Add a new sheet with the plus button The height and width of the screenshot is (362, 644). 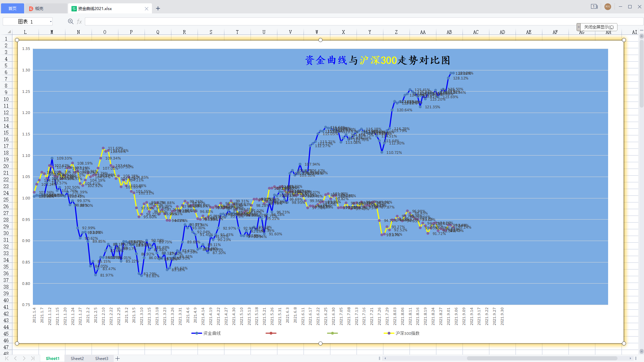click(118, 358)
